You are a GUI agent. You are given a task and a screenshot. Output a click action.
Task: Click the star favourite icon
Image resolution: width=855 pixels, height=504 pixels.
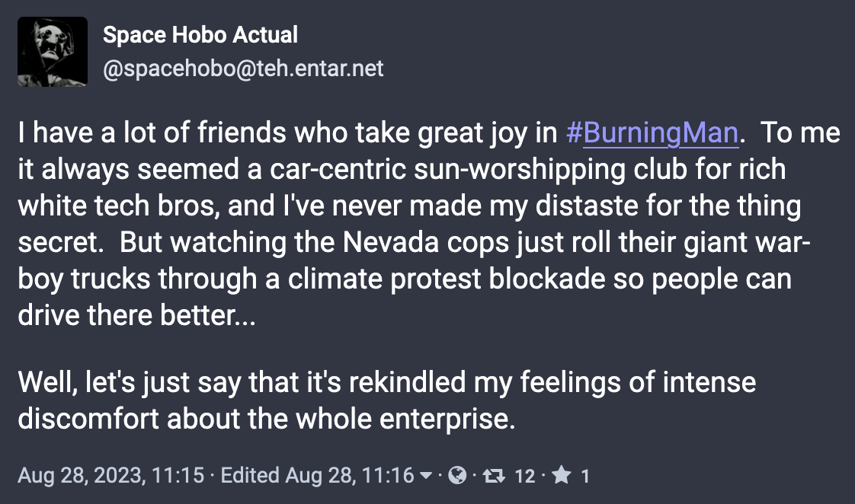point(562,477)
